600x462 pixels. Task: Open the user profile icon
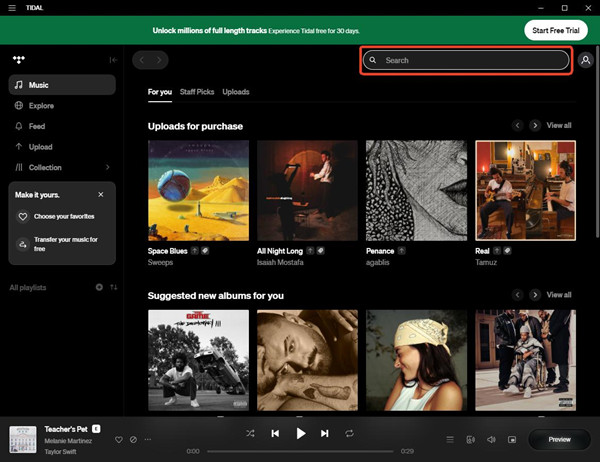point(585,60)
